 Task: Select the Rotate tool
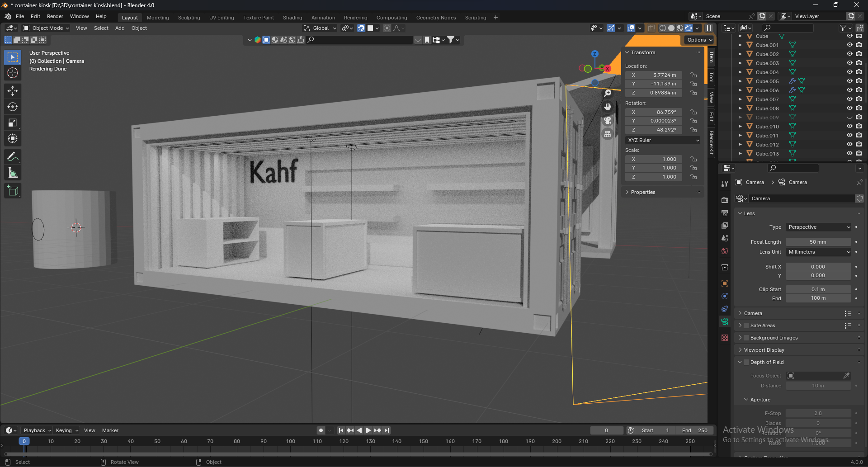[13, 107]
